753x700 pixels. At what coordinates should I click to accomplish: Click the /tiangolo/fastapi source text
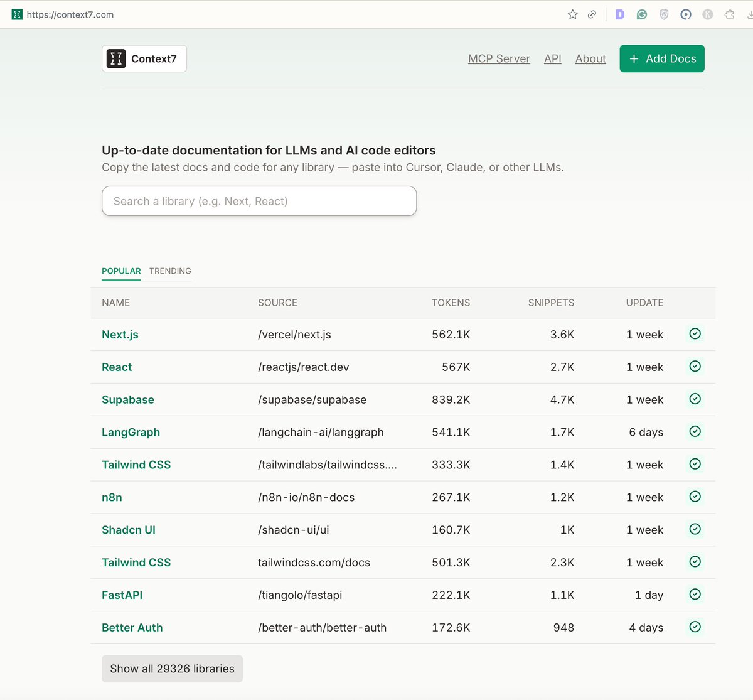(300, 595)
